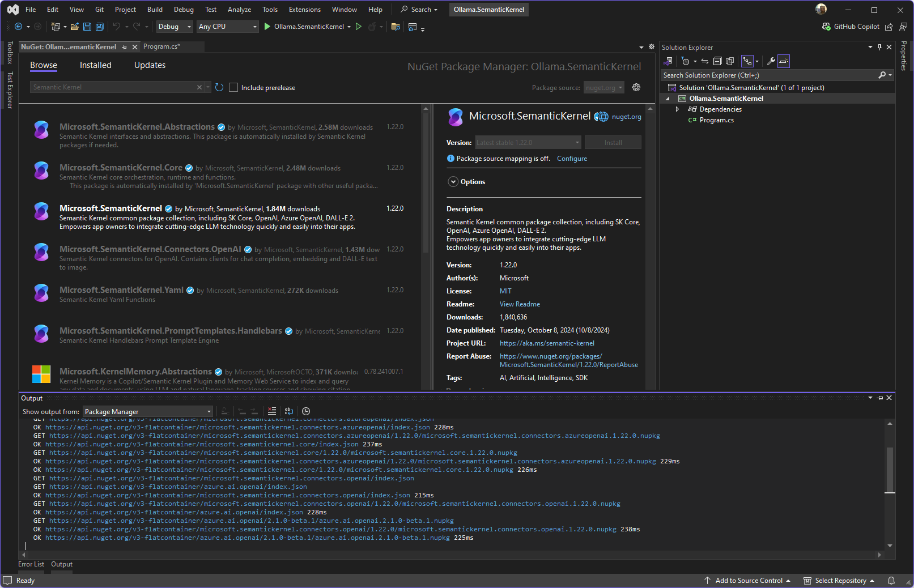Click Show All Files icon in Solution Explorer
This screenshot has width=914, height=588.
pos(730,61)
